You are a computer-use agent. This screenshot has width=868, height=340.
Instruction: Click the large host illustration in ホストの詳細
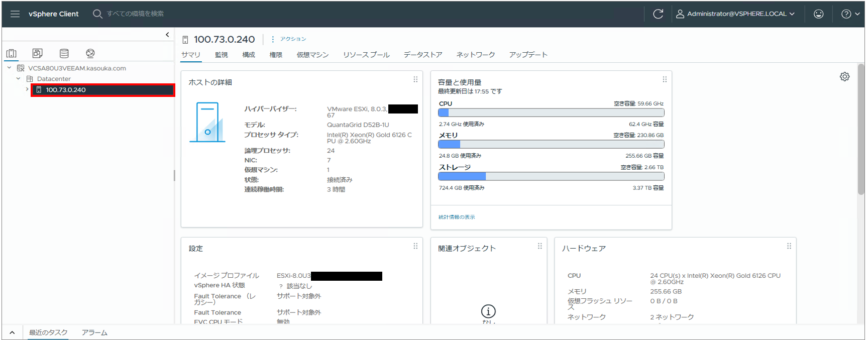click(207, 122)
